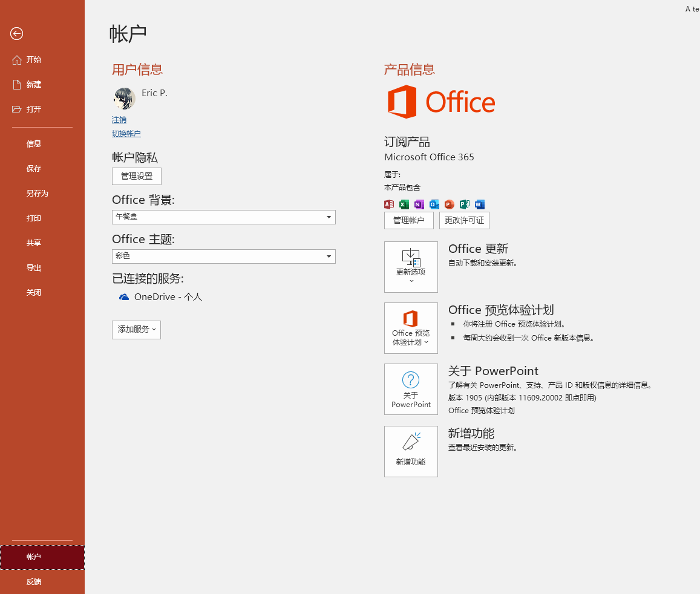Click the 查看最近安装的更新 text

click(x=483, y=447)
